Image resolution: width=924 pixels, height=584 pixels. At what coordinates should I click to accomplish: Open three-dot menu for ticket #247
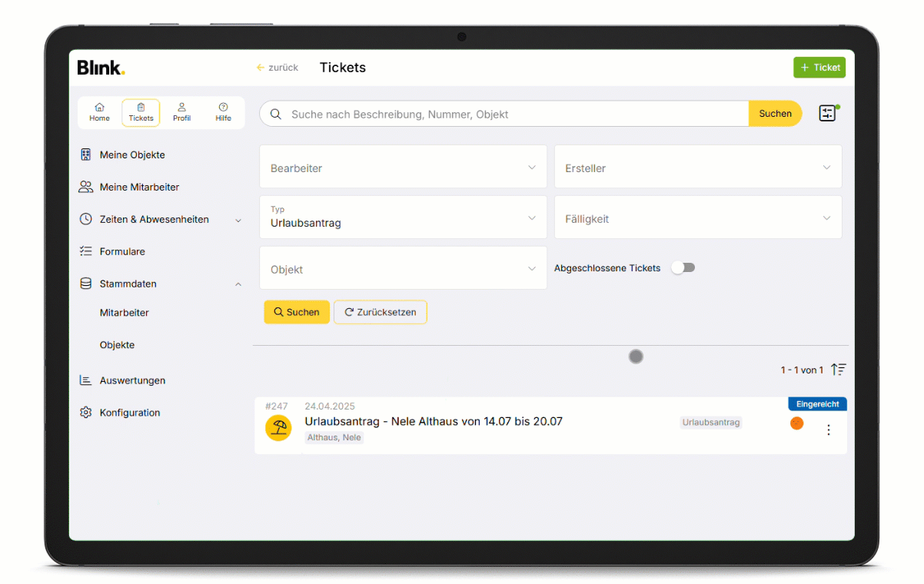coord(828,430)
